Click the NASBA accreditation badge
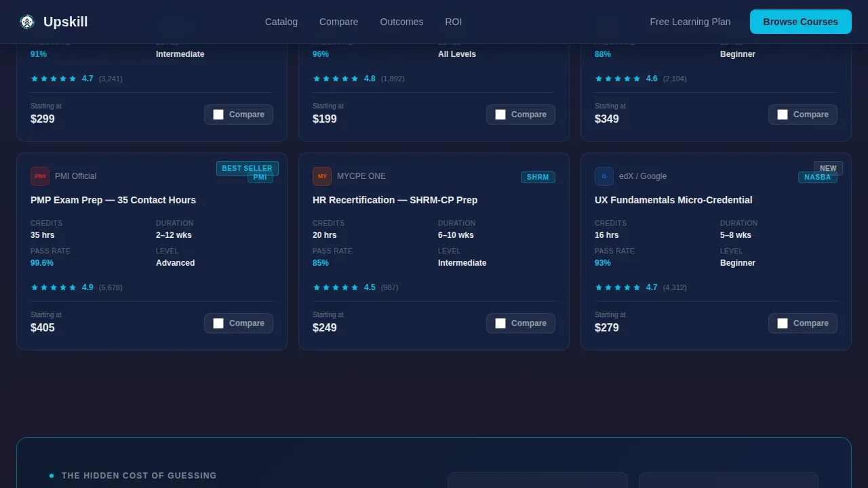The image size is (868, 488). coord(818,177)
